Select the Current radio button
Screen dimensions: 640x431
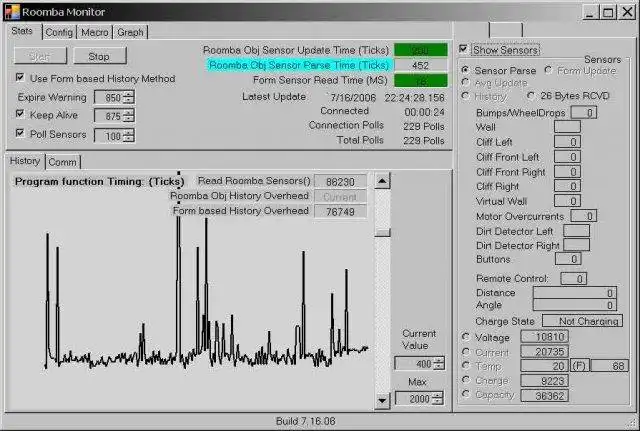click(465, 351)
